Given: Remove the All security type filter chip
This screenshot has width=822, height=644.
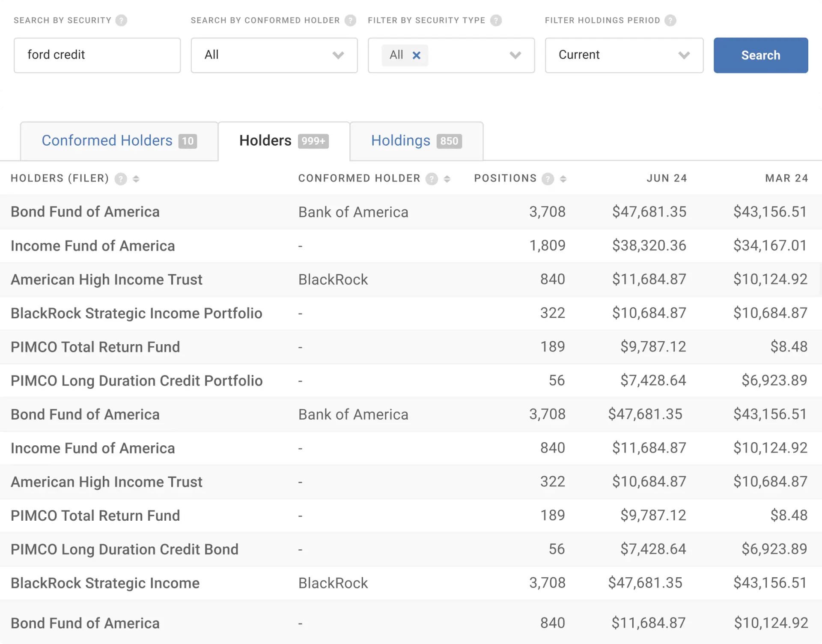Looking at the screenshot, I should tap(416, 55).
